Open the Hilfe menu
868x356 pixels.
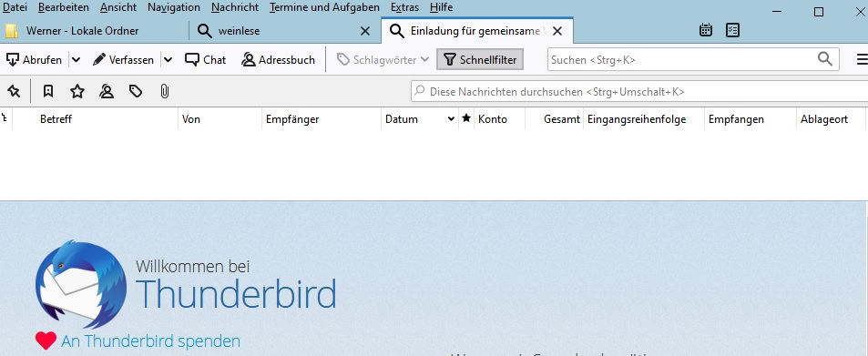(x=441, y=7)
